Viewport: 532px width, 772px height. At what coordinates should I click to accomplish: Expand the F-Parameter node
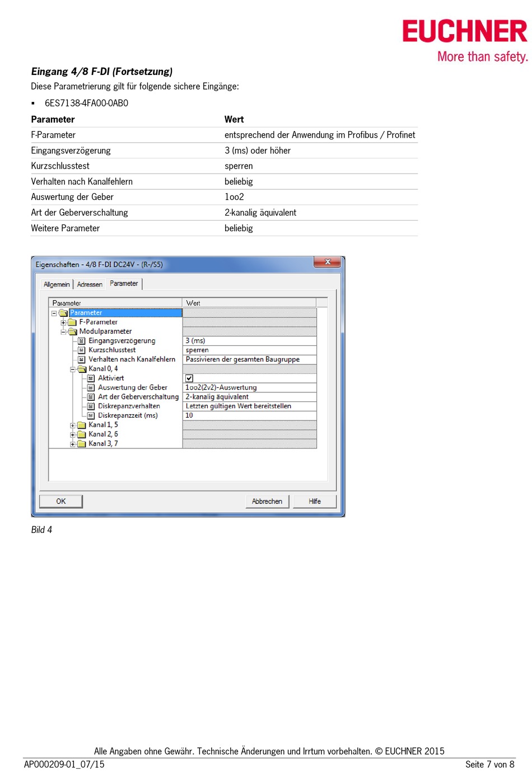[63, 323]
